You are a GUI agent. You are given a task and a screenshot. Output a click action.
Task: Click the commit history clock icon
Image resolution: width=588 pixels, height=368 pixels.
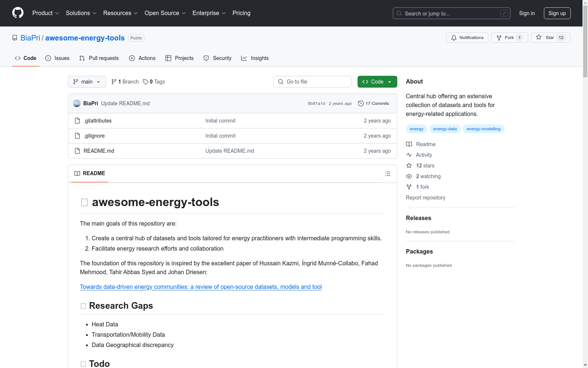(x=361, y=103)
